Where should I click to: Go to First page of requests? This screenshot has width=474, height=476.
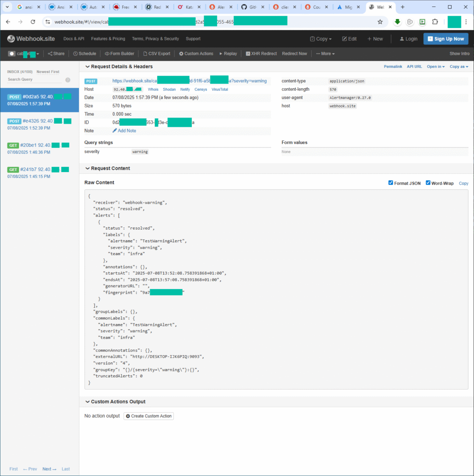(13, 469)
